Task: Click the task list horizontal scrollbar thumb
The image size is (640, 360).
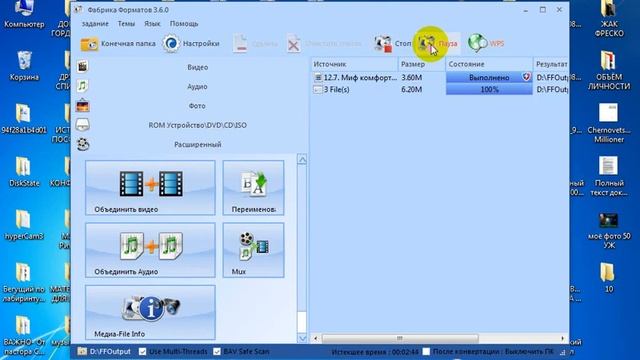Action: 400,338
